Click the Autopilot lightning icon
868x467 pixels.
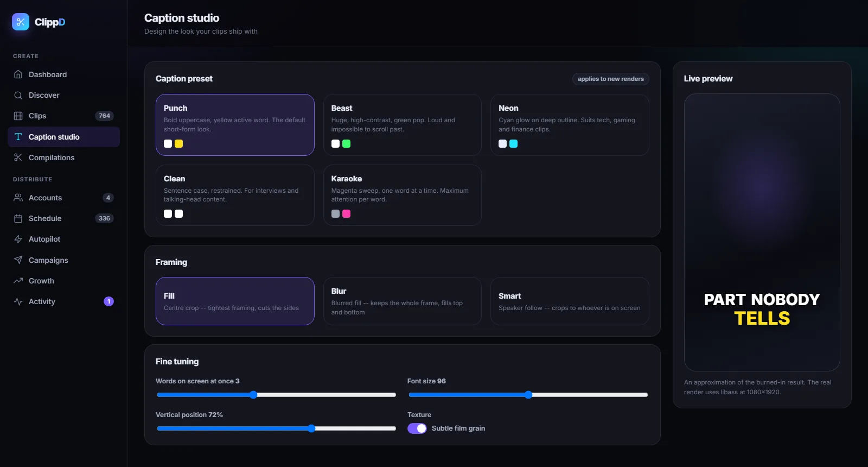point(18,239)
